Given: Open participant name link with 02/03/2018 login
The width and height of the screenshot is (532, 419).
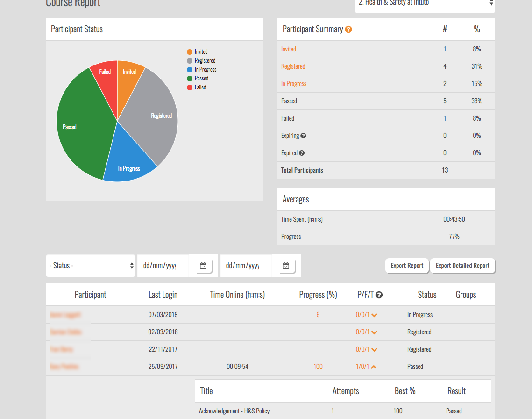Looking at the screenshot, I should click(x=65, y=332).
